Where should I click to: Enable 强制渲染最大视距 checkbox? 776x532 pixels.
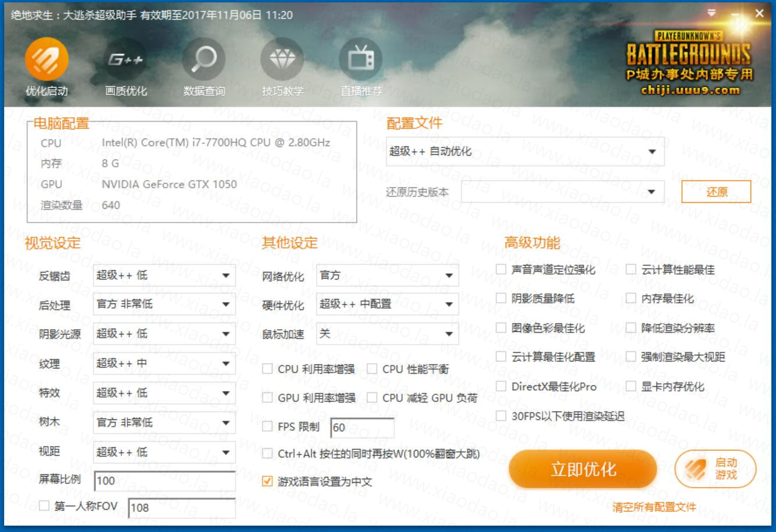coord(631,356)
